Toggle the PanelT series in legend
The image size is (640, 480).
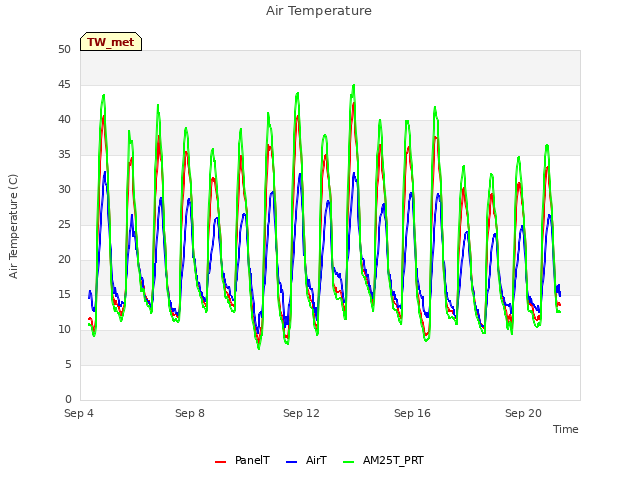pyautogui.click(x=242, y=460)
